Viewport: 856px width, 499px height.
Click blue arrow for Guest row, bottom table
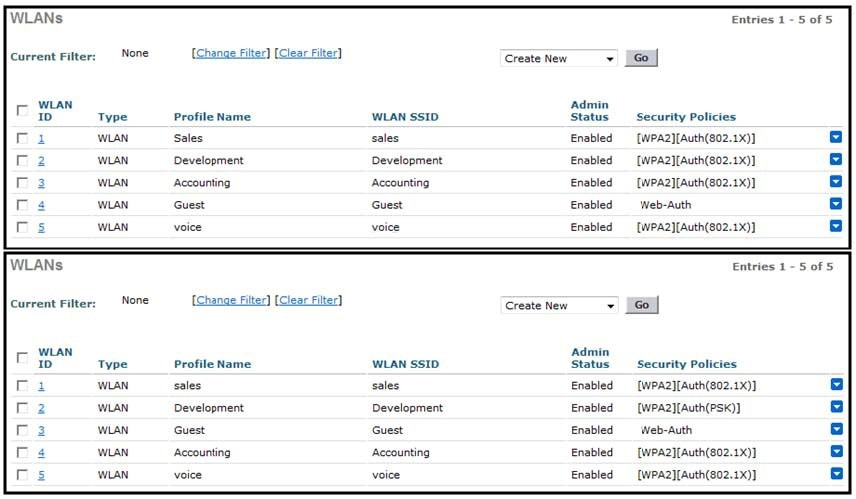coord(836,429)
